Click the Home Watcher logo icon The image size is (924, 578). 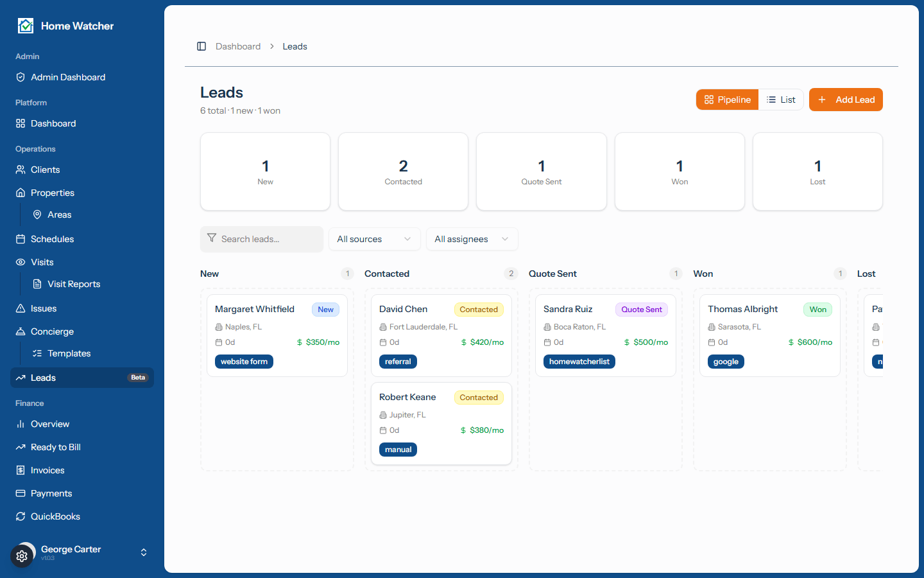click(x=26, y=26)
